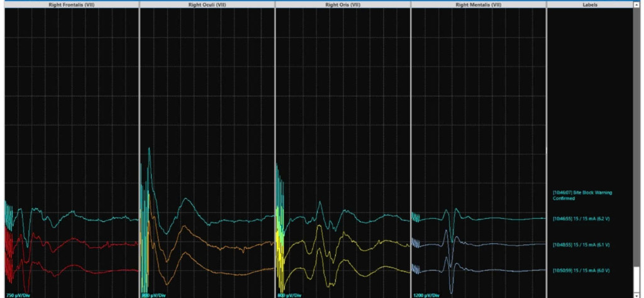
Task: Select the 10:50:59 stimulation label (6.0 V)
Action: pyautogui.click(x=580, y=270)
